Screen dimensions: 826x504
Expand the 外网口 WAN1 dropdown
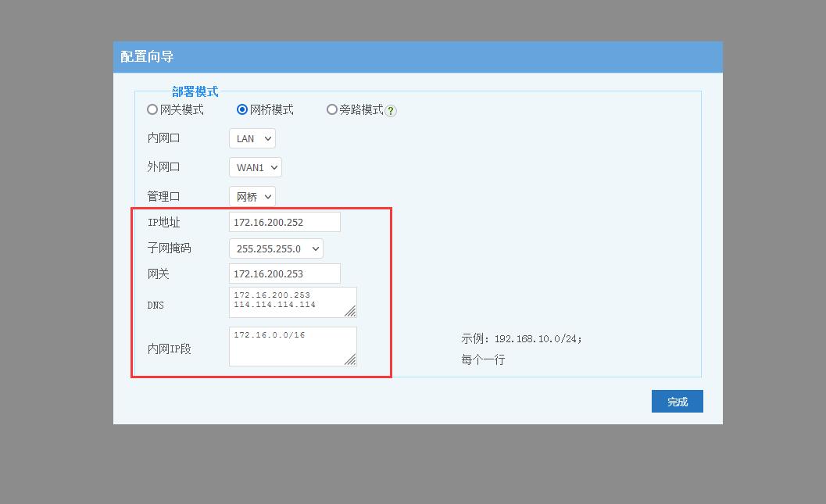click(255, 167)
